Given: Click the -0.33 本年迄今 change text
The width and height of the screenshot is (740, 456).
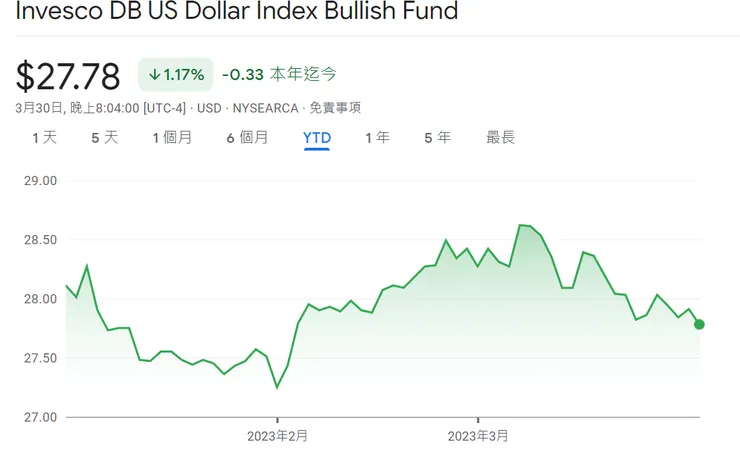Looking at the screenshot, I should click(279, 74).
